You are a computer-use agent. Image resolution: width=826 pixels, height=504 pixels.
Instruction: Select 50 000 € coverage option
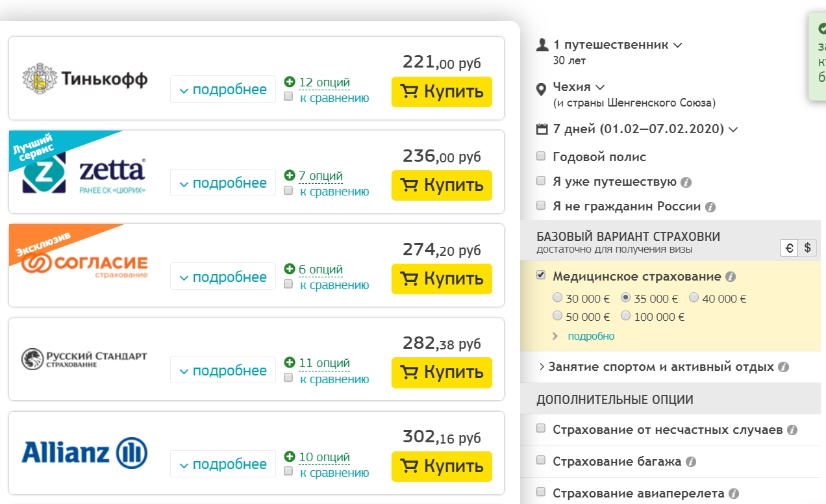tap(557, 316)
